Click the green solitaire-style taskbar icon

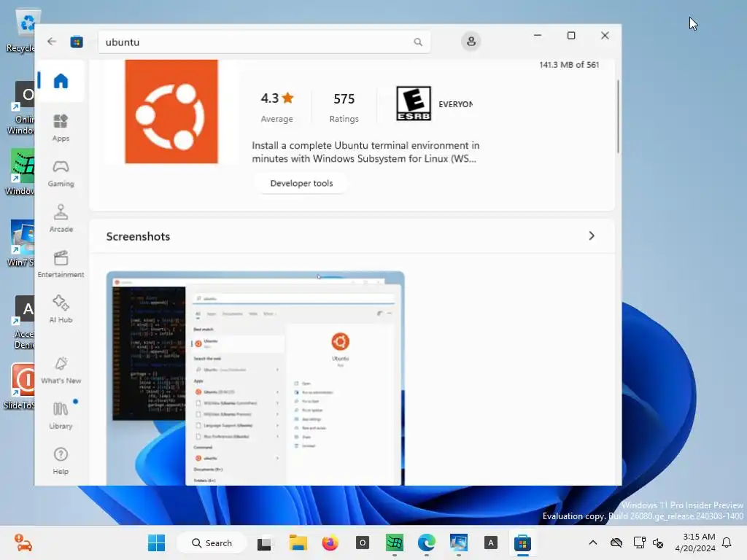(395, 542)
